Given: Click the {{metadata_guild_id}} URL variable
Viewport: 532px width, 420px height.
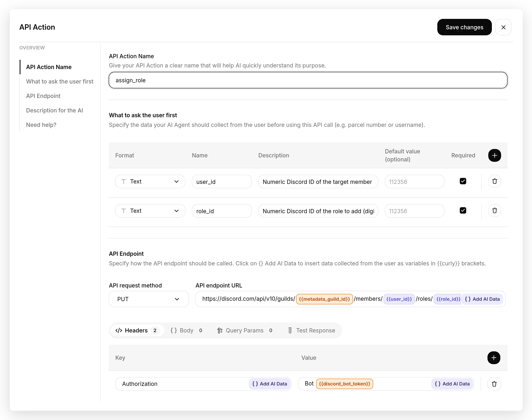Looking at the screenshot, I should coord(324,299).
